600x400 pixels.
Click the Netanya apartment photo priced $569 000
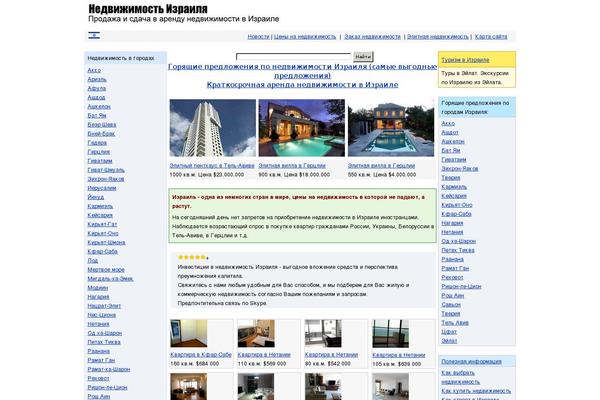tap(256, 333)
